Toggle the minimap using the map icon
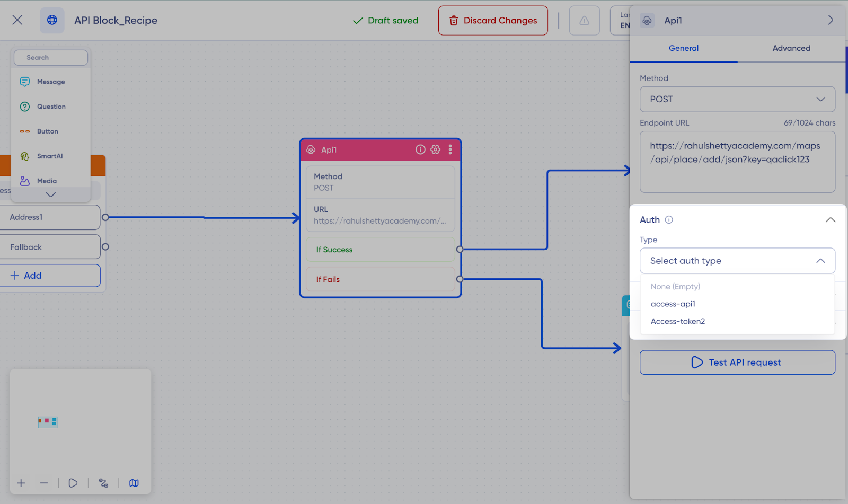The height and width of the screenshot is (504, 848). [x=134, y=483]
